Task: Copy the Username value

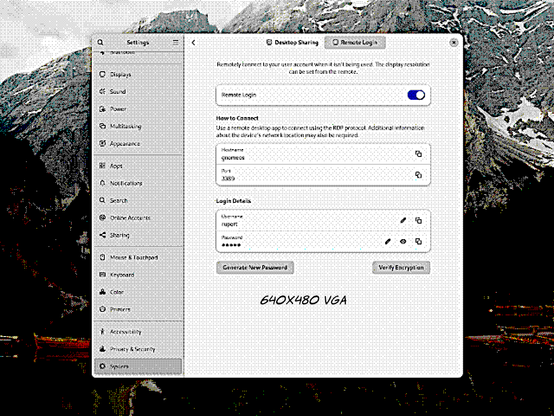Action: coord(418,220)
